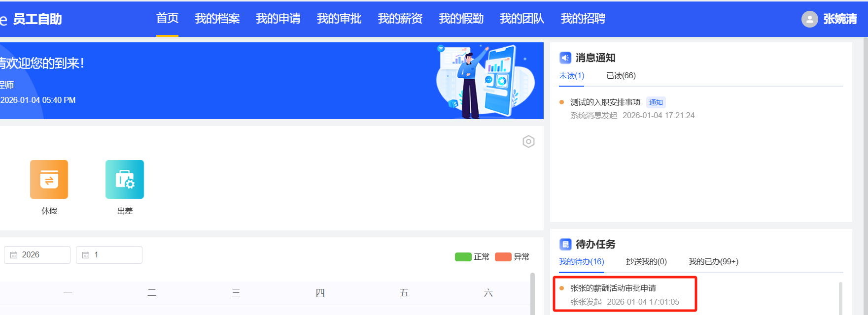Click the 通知 tag badge
Screen dimensions: 868x315
(x=656, y=102)
